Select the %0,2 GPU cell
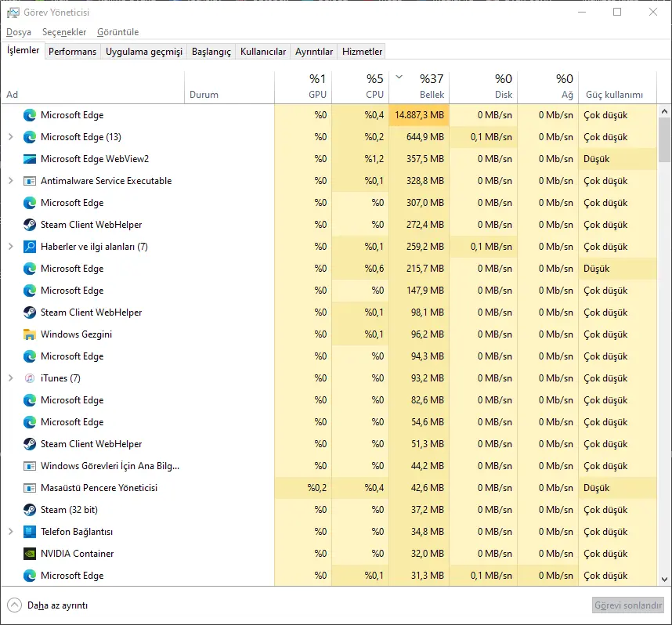The width and height of the screenshot is (672, 625). 303,488
